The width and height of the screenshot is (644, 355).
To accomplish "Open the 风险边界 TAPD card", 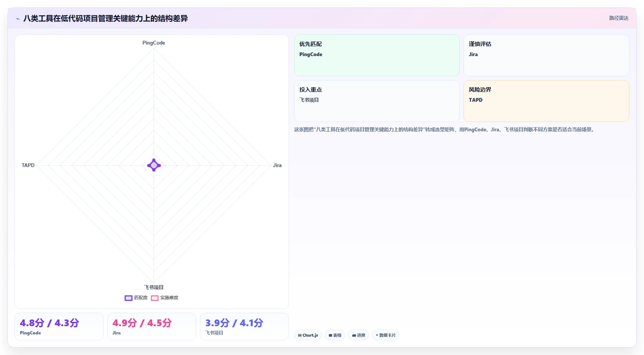I will click(546, 101).
